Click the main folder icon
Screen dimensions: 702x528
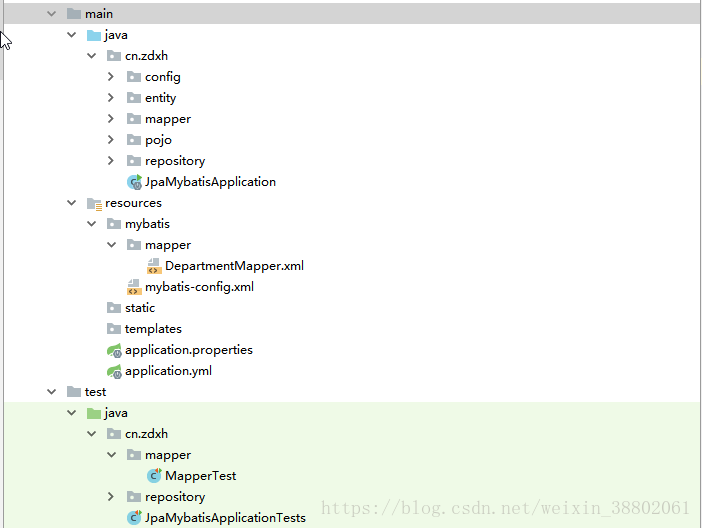click(x=73, y=14)
